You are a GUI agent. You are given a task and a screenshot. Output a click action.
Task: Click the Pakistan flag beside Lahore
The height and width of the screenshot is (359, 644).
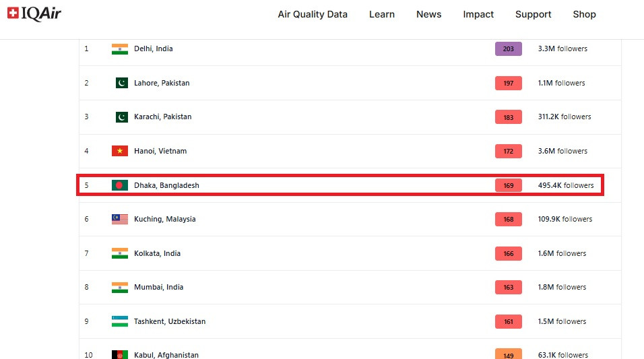click(x=121, y=83)
